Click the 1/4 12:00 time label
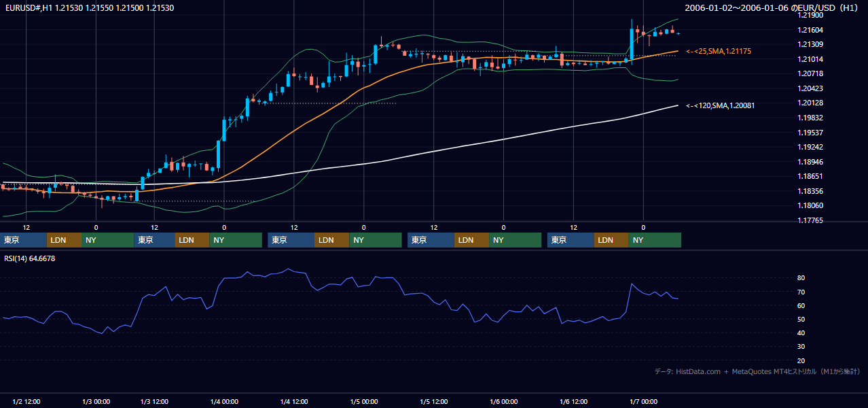Viewport: 868px width, 408px height. coord(294,402)
